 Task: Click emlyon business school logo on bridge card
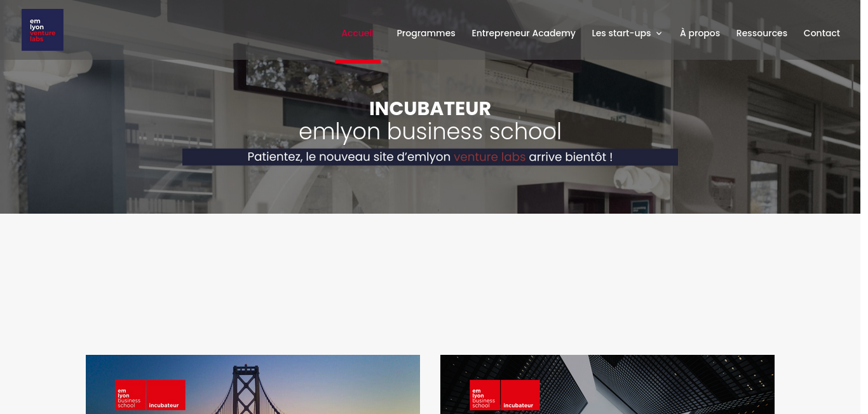click(130, 395)
